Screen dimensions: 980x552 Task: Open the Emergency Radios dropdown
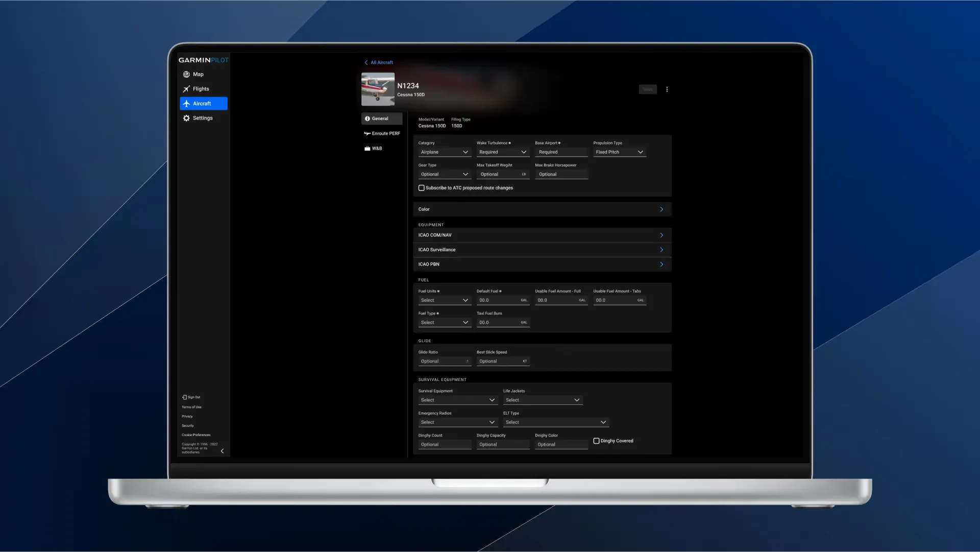tap(458, 422)
